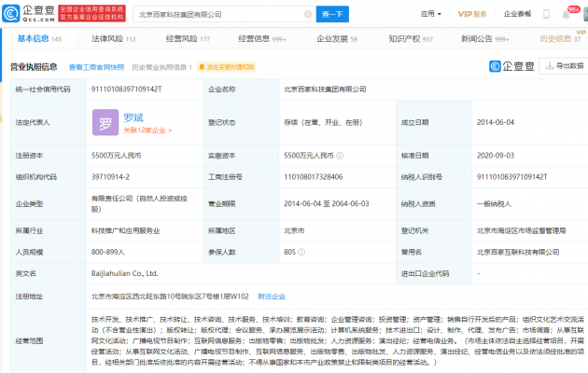Click the establishment date 2014-06-04
This screenshot has height=373, width=588.
(x=495, y=122)
